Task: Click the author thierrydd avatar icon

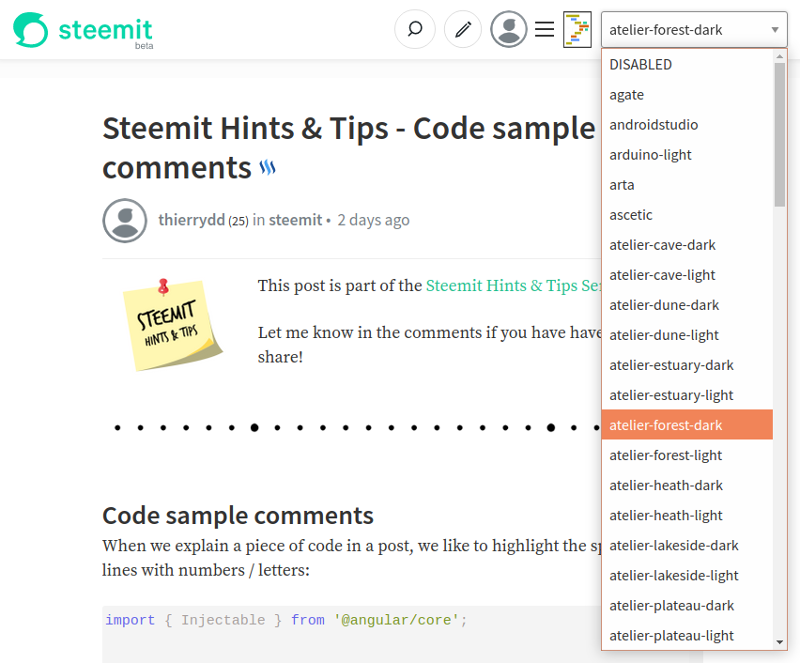Action: click(x=125, y=220)
